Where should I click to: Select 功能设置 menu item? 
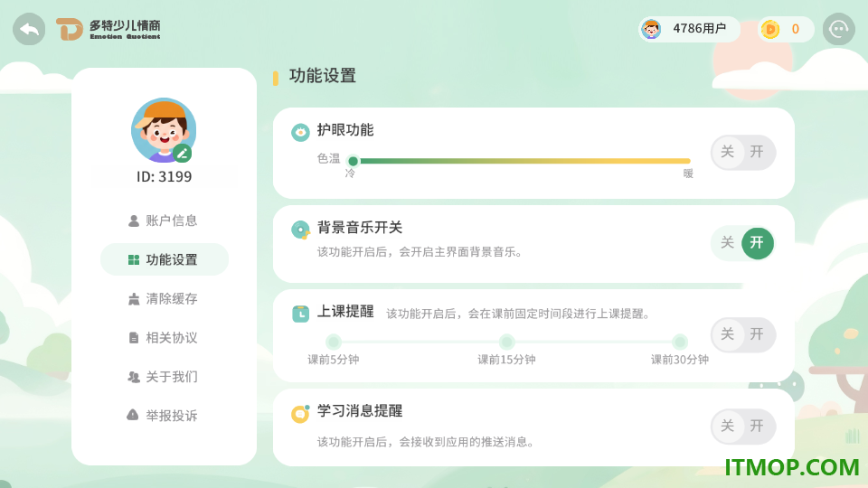tap(164, 259)
